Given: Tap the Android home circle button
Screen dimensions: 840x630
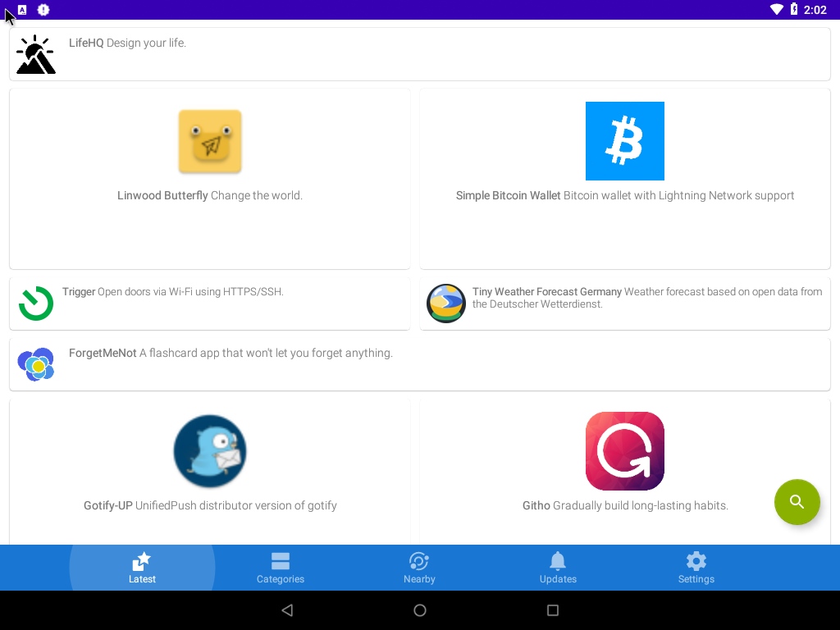Looking at the screenshot, I should 420,610.
